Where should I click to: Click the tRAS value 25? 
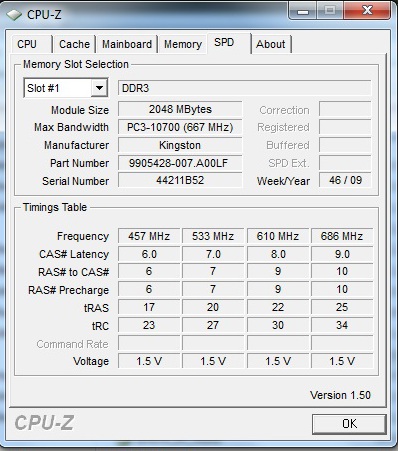click(x=342, y=307)
